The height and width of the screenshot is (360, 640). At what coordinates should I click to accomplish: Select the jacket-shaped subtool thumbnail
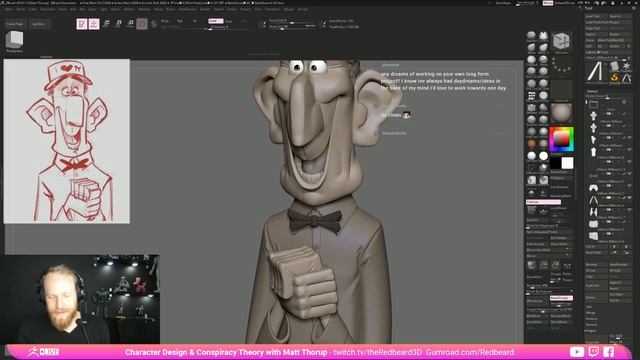pos(593,212)
